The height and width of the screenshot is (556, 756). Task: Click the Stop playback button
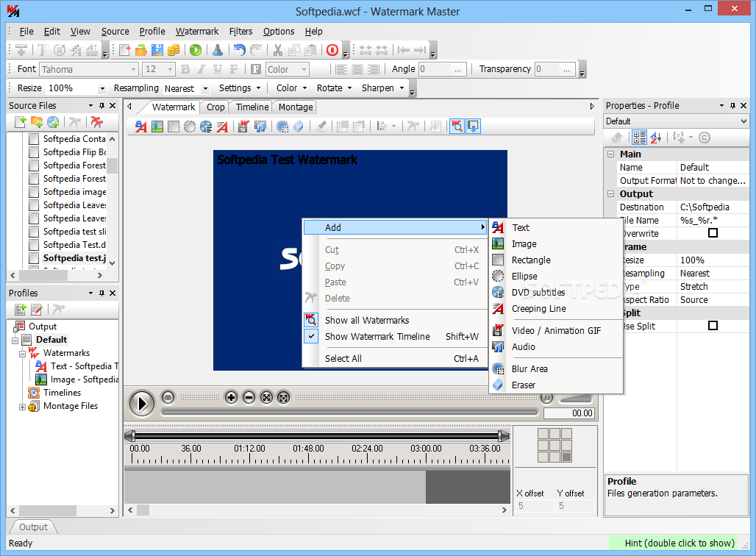click(168, 397)
